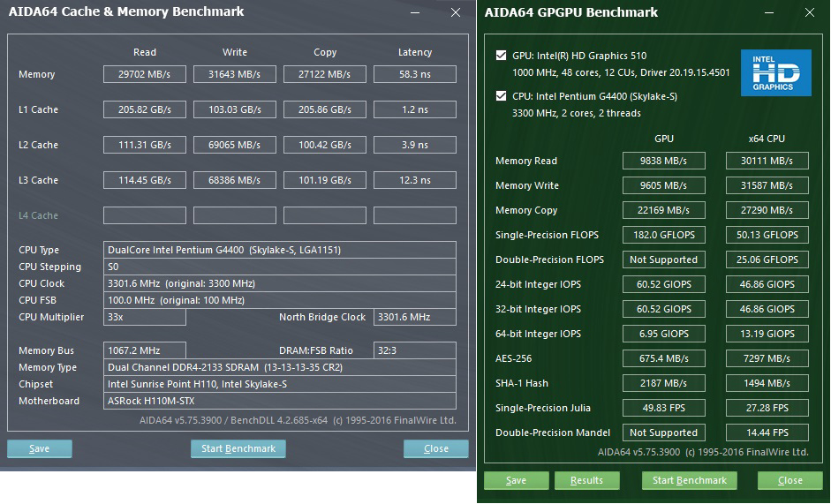Click DRAM:FSB Ratio value 32:3
Screen dimensions: 831x504
pyautogui.click(x=415, y=350)
